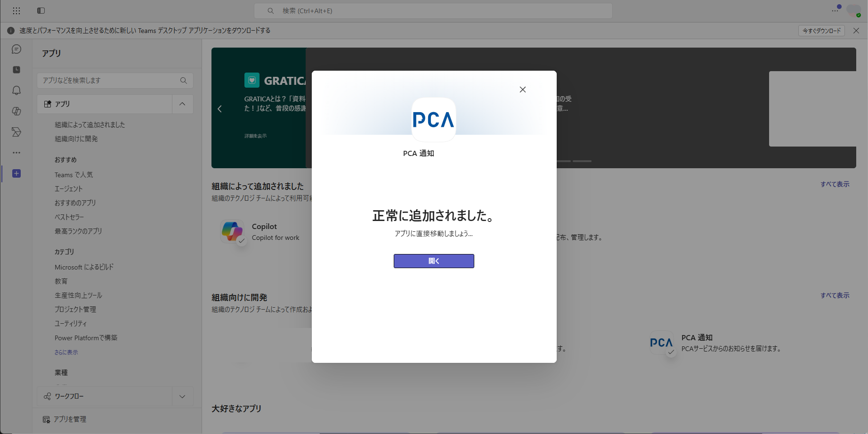
Task: Focus the top 検索 search field
Action: [433, 10]
